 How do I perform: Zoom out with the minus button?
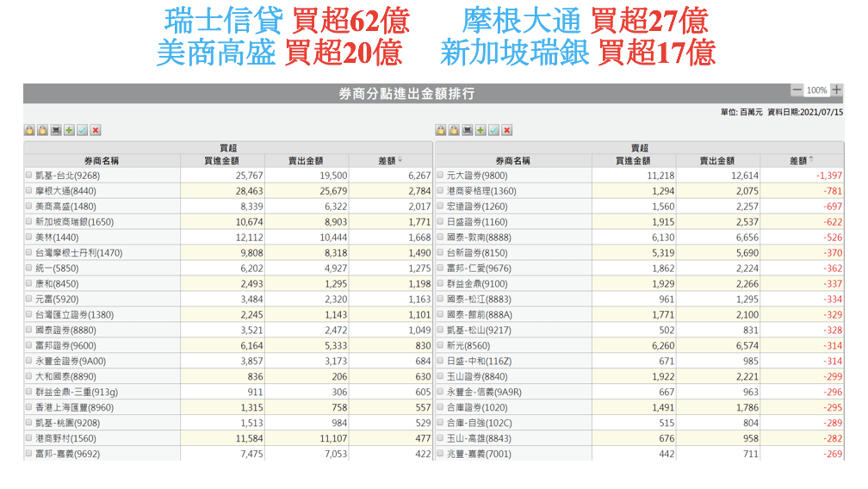(797, 90)
